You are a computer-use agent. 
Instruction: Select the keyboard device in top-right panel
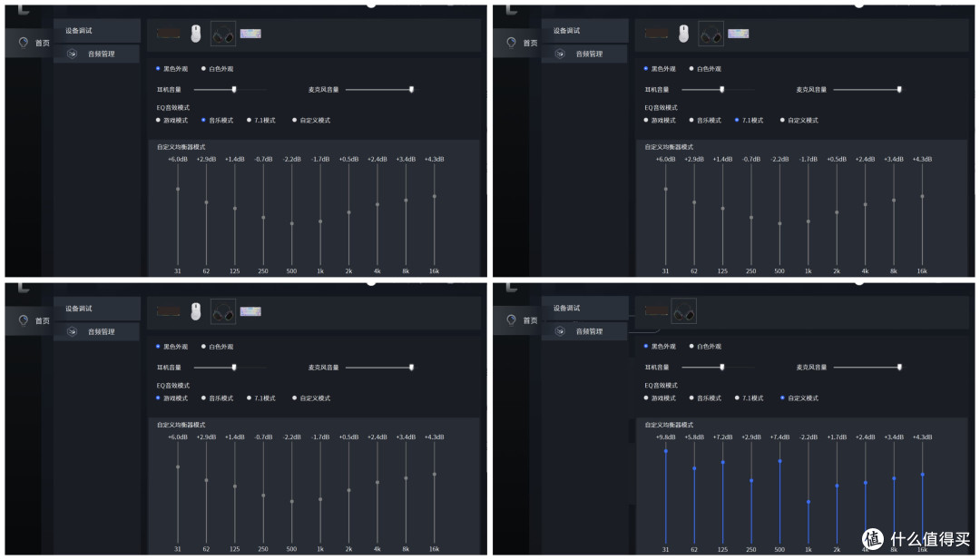[738, 33]
